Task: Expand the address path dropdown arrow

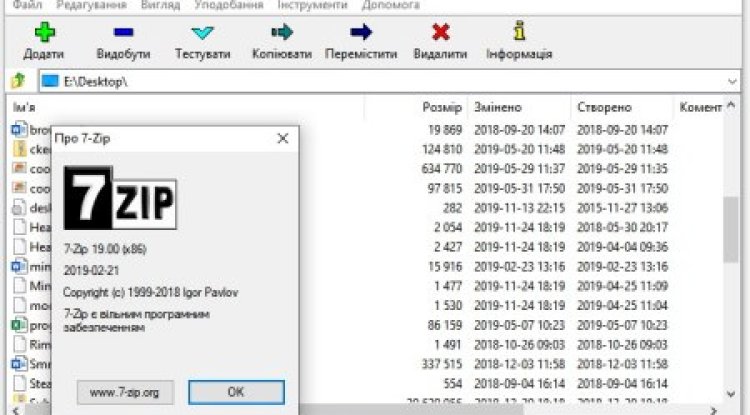Action: click(x=732, y=81)
